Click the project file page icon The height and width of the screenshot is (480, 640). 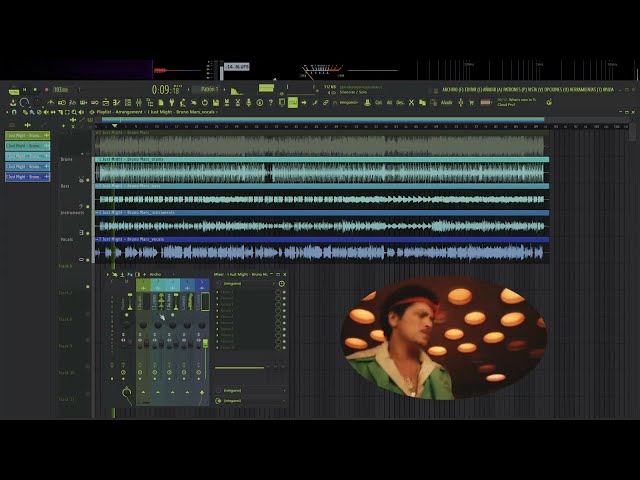point(161,102)
